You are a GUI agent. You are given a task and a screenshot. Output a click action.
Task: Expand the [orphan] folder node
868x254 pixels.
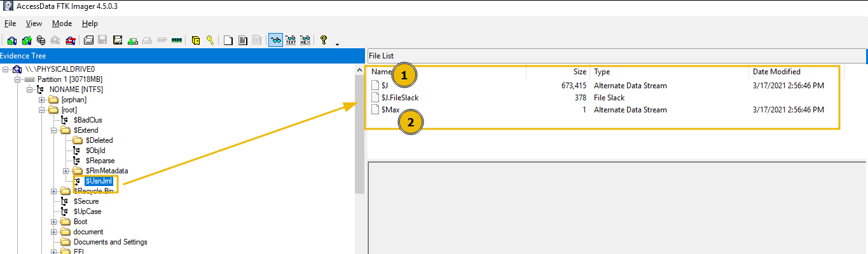41,100
